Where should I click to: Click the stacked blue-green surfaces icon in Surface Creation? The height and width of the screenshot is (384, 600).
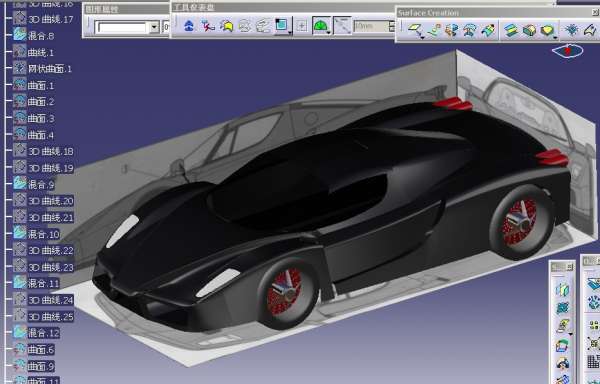coord(510,30)
